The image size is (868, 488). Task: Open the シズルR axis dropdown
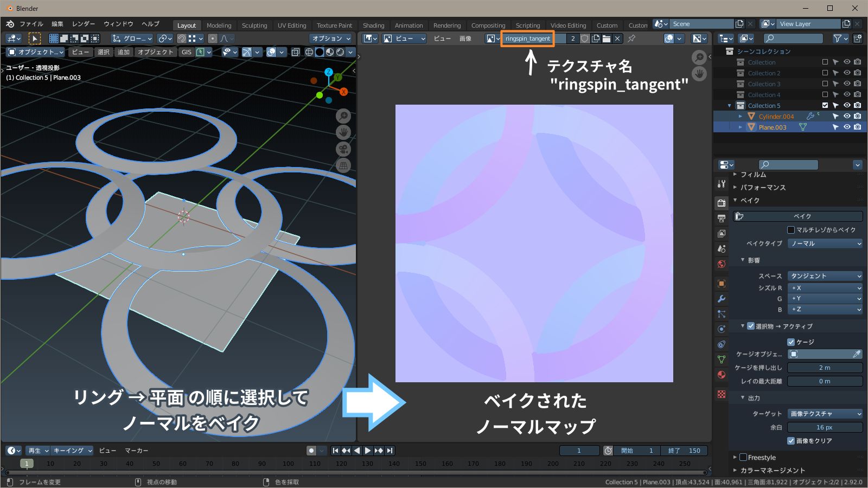coord(825,288)
